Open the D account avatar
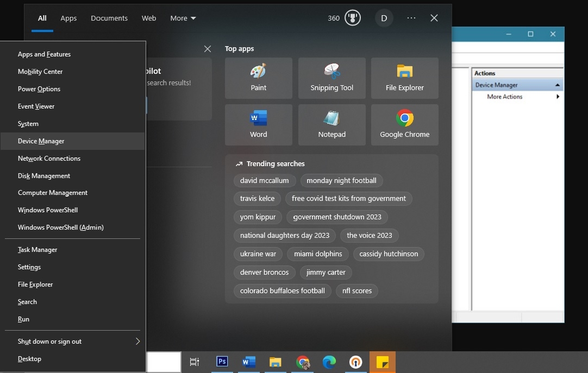The image size is (588, 373). click(x=384, y=18)
